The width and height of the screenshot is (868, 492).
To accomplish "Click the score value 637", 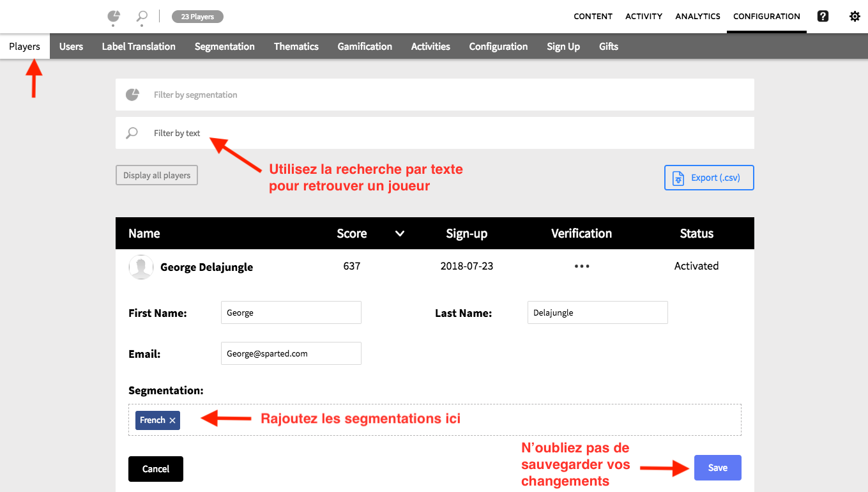I will coord(352,266).
